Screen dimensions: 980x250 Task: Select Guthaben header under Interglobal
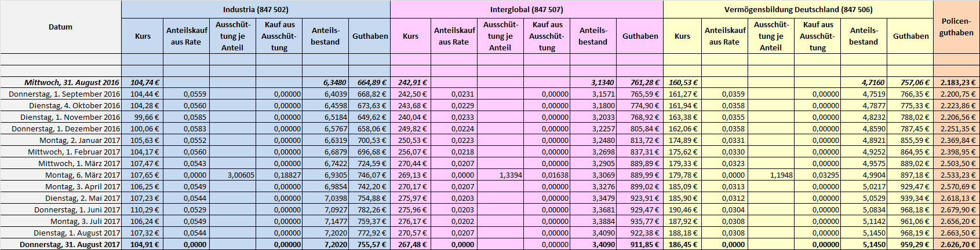point(640,36)
